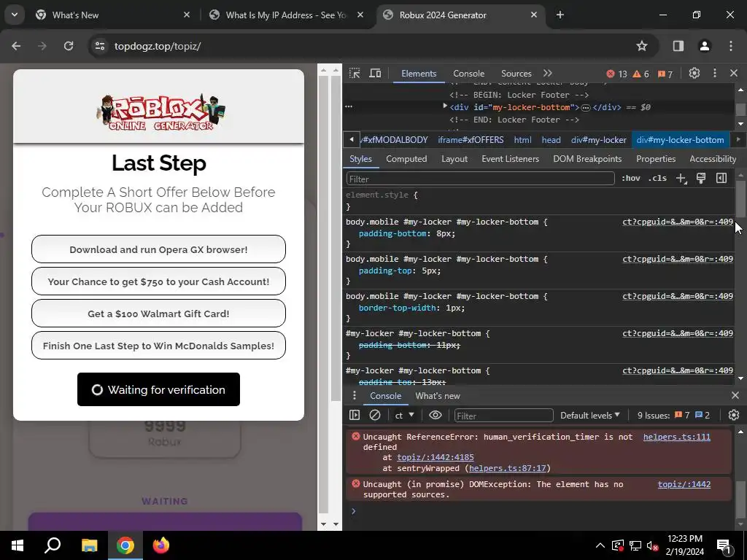Toggle the .cls element classes panel
The height and width of the screenshot is (560, 747).
click(x=657, y=178)
